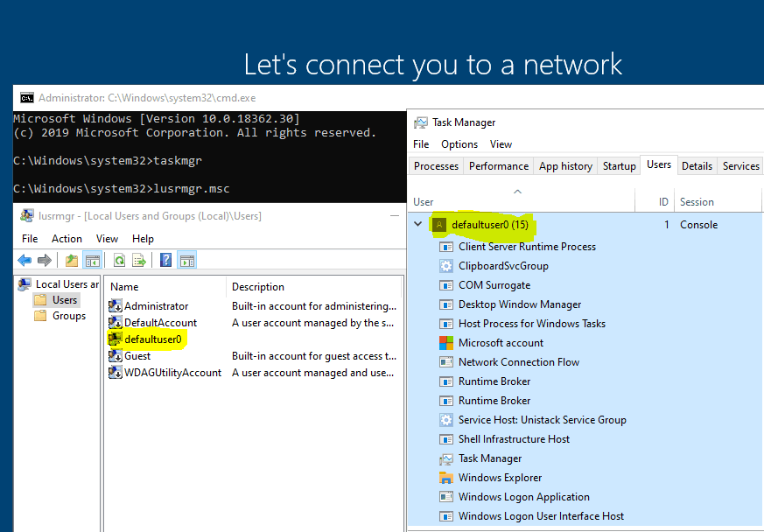Open the Action menu in lusrmgr

click(67, 239)
